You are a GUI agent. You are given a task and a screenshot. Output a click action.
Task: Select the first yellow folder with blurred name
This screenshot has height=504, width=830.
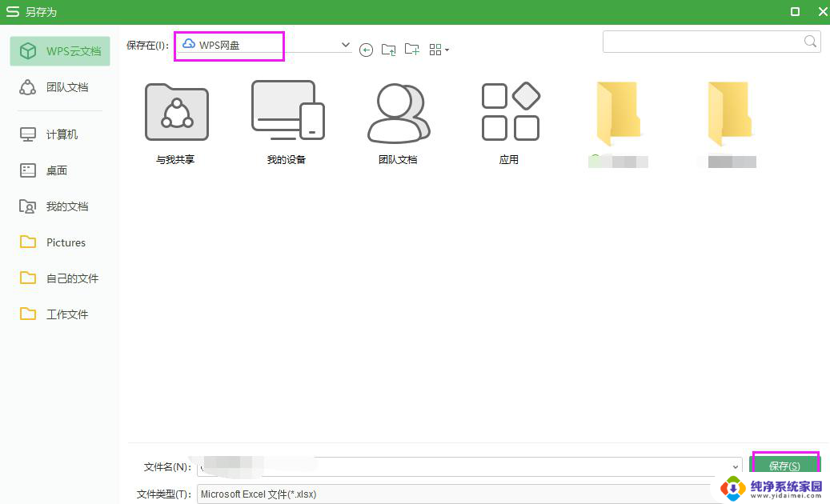pyautogui.click(x=618, y=125)
